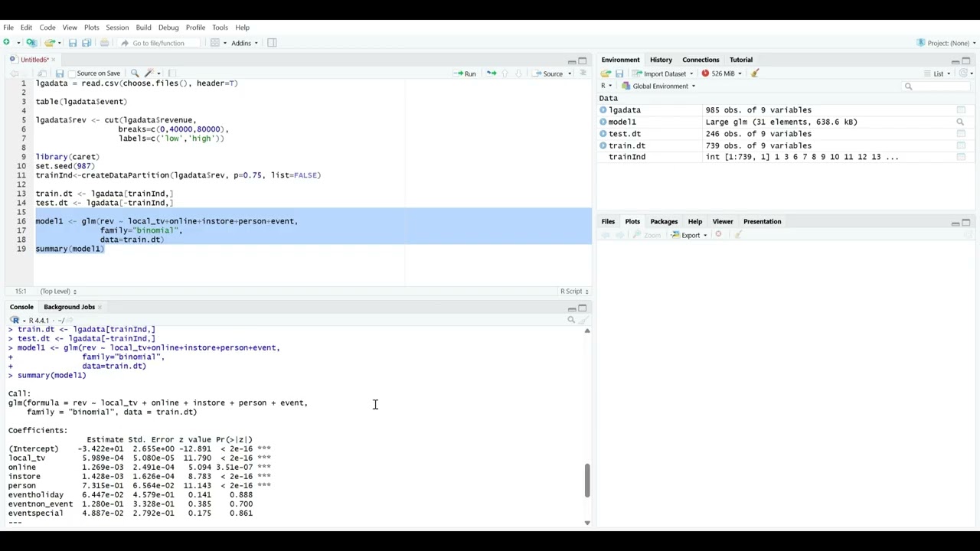Open an existing file icon
The height and width of the screenshot is (551, 980).
point(49,43)
